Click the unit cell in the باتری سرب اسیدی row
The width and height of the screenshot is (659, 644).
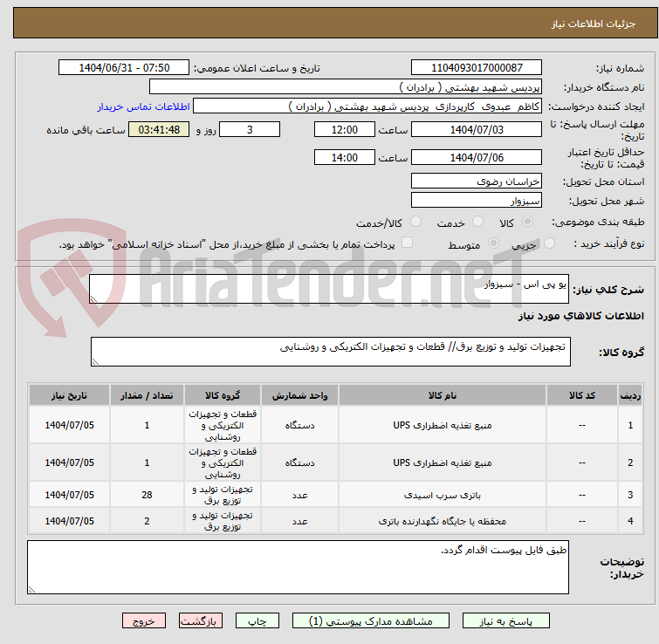pos(299,495)
